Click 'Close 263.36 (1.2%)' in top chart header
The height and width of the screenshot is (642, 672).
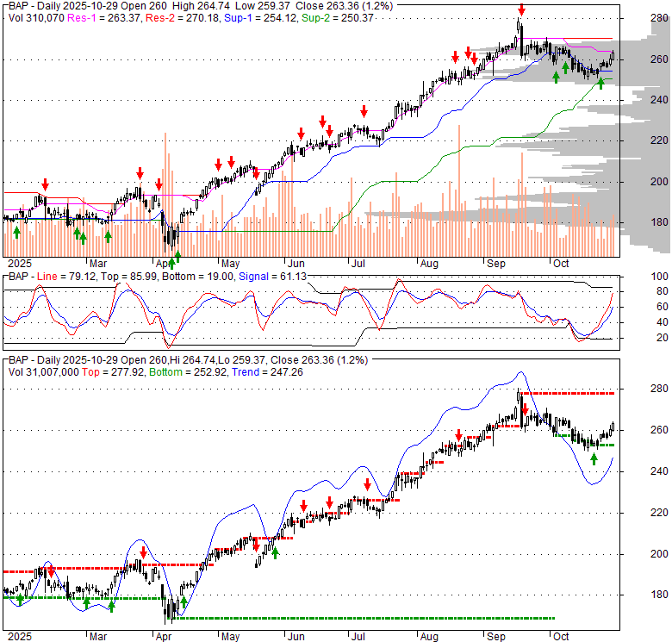click(x=345, y=6)
